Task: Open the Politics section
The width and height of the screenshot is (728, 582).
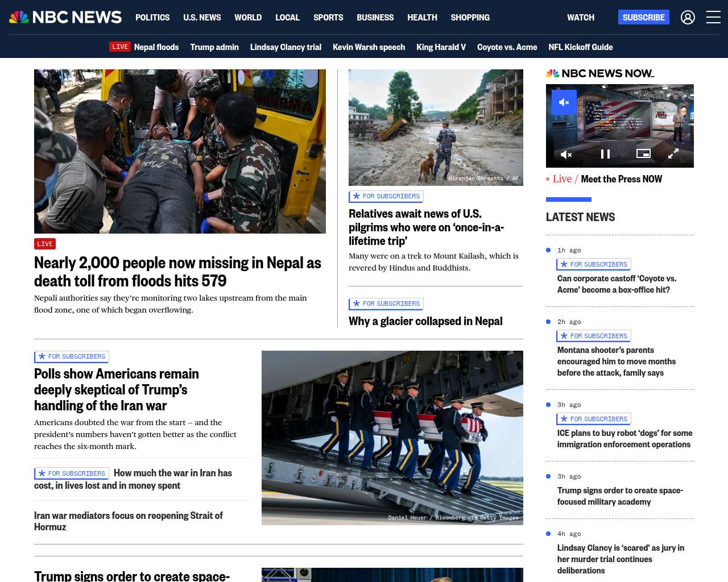Action: [x=152, y=18]
